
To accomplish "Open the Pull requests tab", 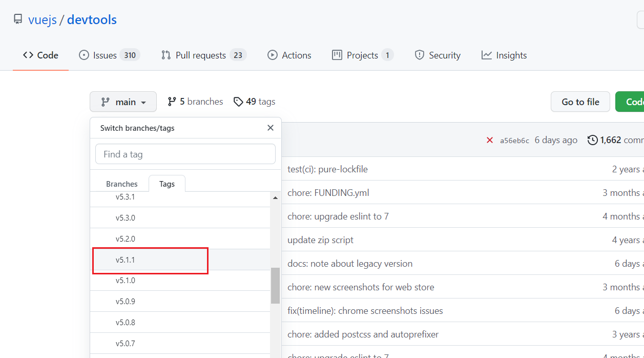I will click(203, 55).
